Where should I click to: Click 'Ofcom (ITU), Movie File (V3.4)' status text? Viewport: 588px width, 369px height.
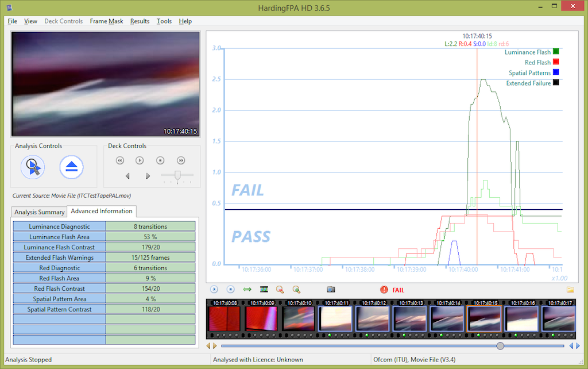tap(415, 359)
